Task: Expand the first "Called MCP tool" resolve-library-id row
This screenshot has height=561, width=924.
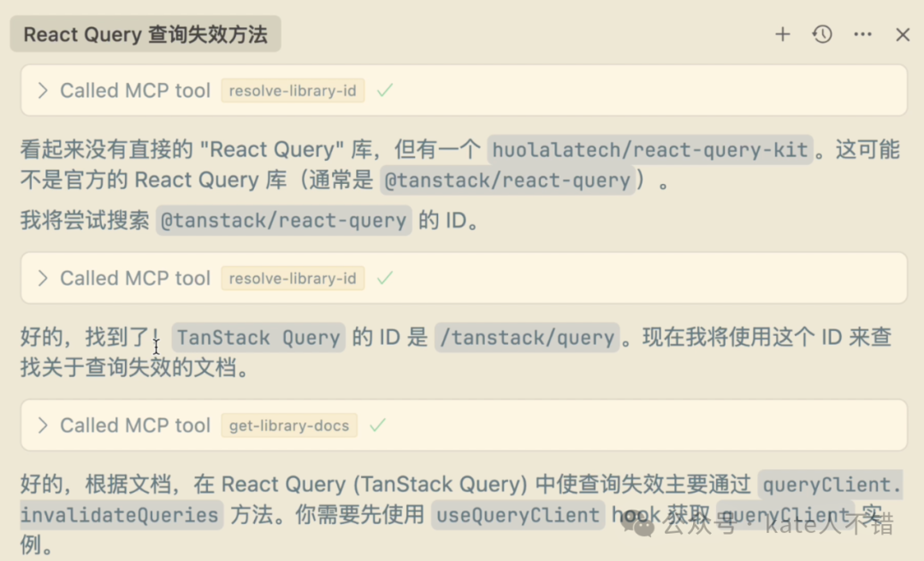Action: pyautogui.click(x=464, y=90)
